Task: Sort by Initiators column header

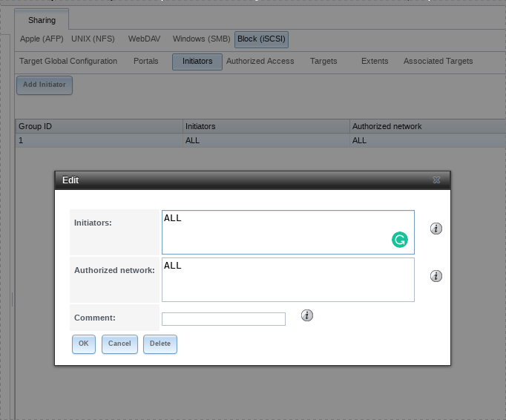Action: tap(266, 126)
